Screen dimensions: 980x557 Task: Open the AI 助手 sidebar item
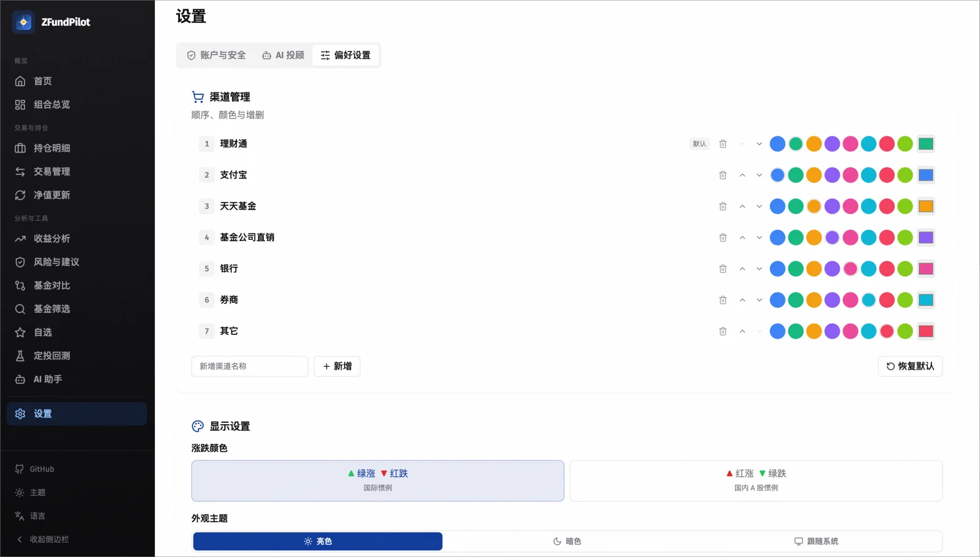pyautogui.click(x=77, y=379)
